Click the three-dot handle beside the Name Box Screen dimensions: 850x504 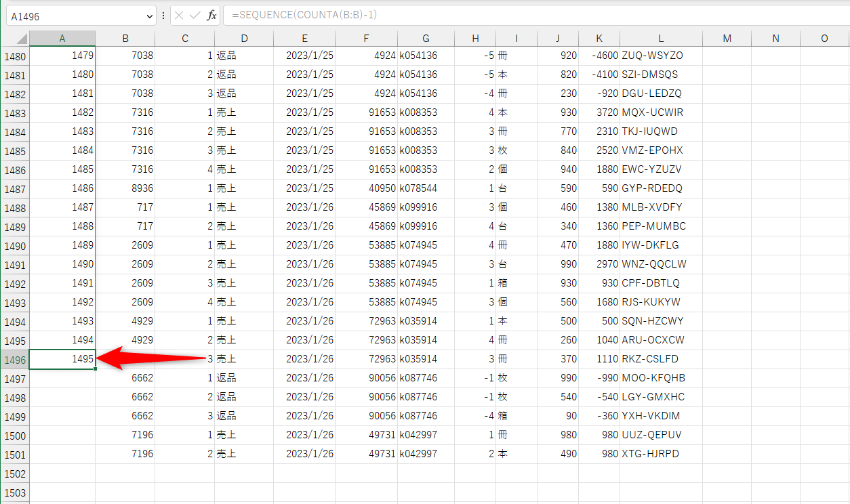coord(163,16)
